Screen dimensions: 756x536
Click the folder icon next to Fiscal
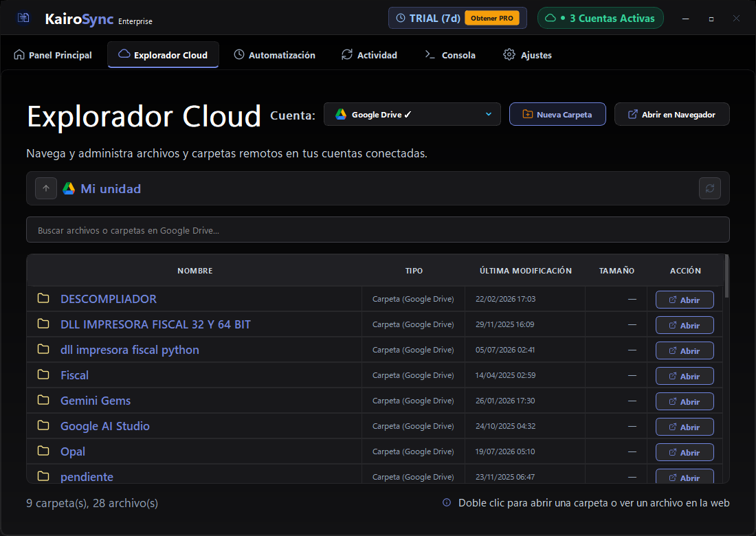[x=43, y=375]
